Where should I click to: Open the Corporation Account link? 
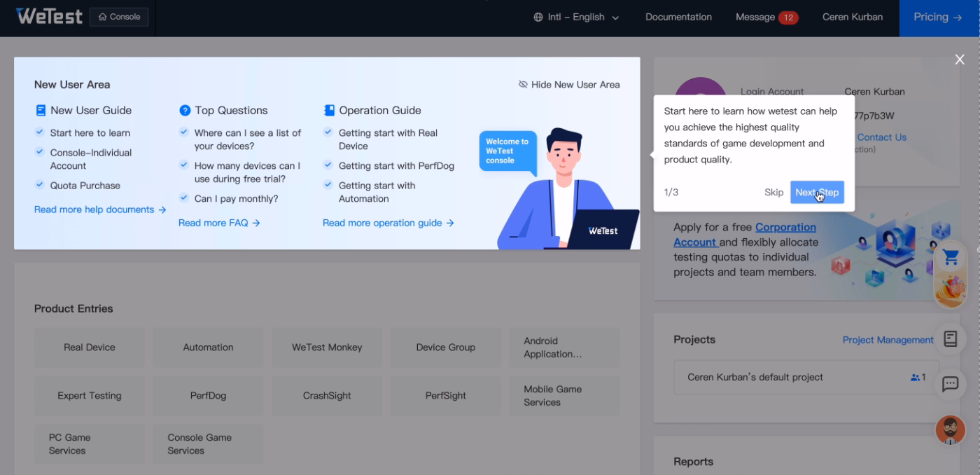(785, 227)
